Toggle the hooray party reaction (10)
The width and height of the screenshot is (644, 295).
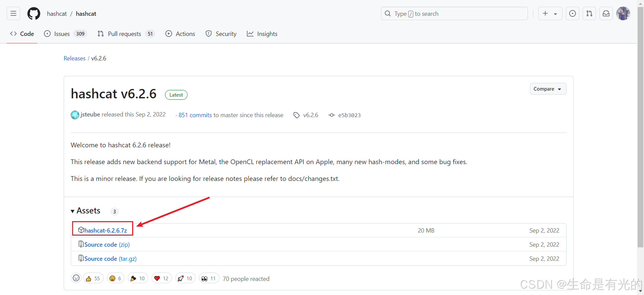[x=138, y=278]
